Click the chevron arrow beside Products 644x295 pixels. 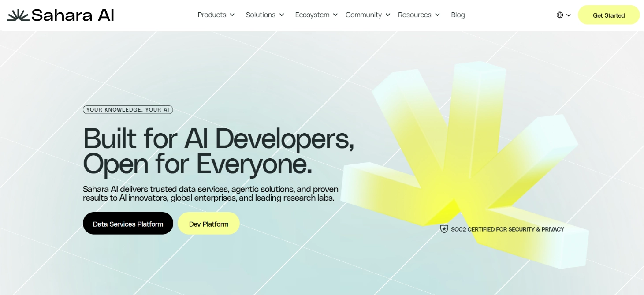[x=232, y=15]
